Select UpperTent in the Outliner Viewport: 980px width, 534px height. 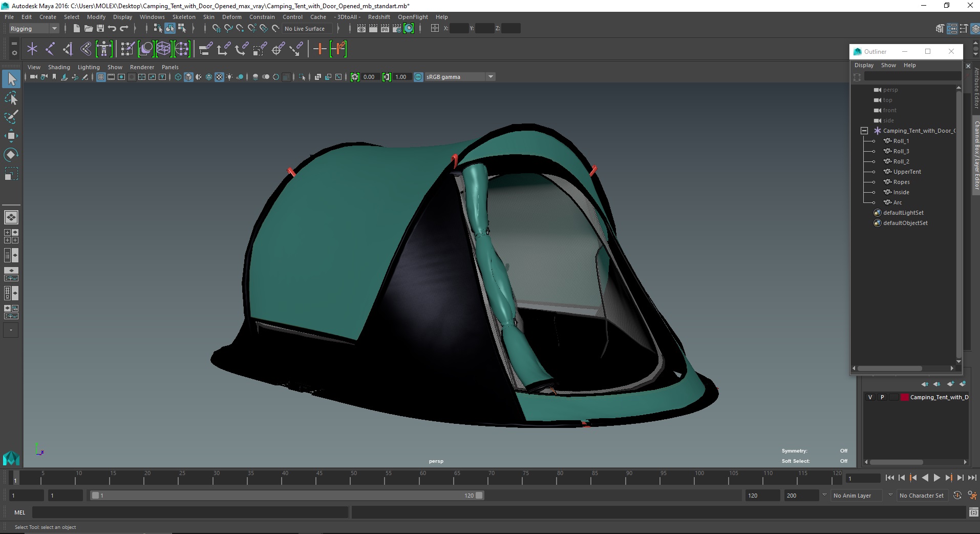[907, 172]
